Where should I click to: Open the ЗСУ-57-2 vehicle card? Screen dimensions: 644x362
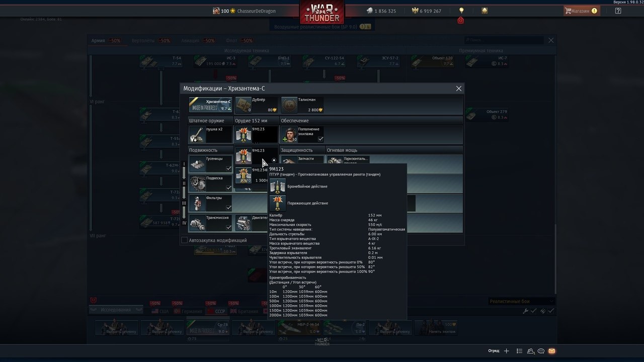point(378,61)
